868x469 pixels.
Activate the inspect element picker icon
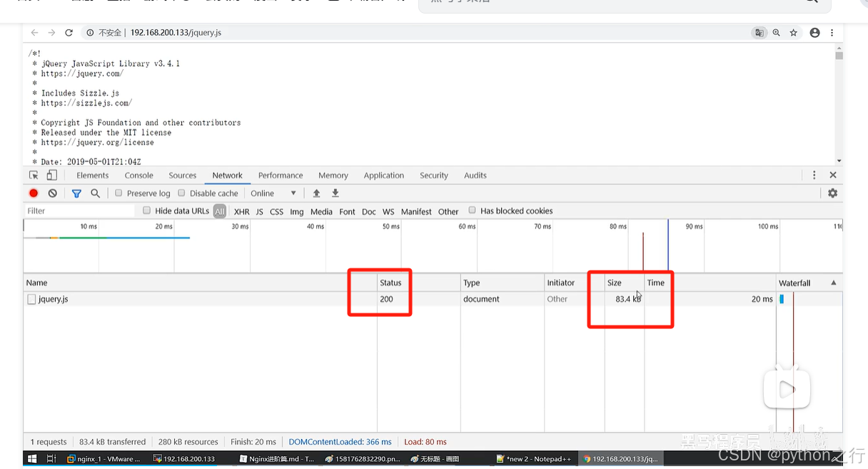[34, 175]
